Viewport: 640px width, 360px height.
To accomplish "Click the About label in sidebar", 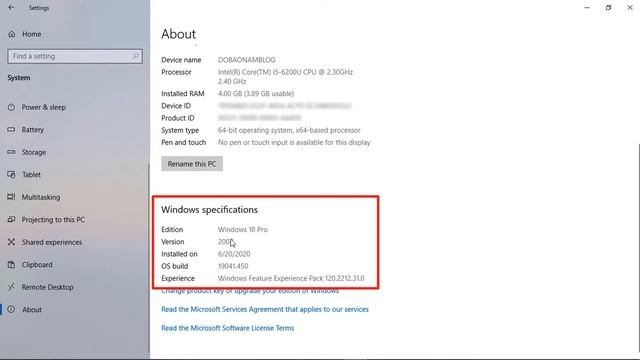I will (x=32, y=310).
